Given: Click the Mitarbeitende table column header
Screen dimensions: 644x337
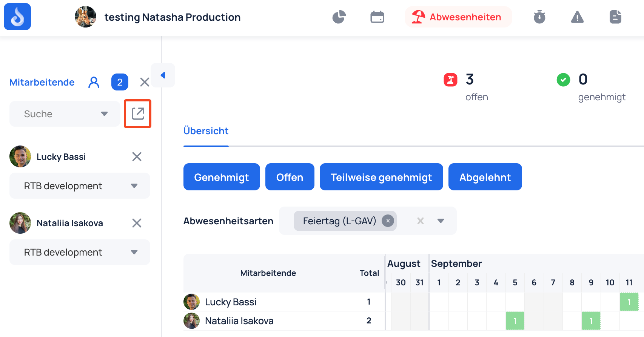Looking at the screenshot, I should coord(268,273).
